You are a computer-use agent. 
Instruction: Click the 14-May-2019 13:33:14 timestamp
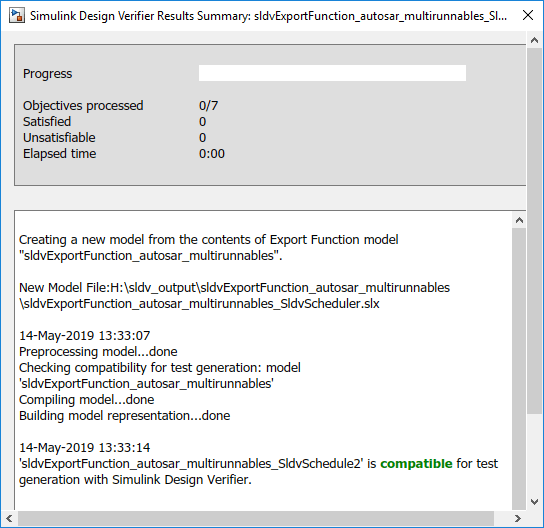pos(85,448)
